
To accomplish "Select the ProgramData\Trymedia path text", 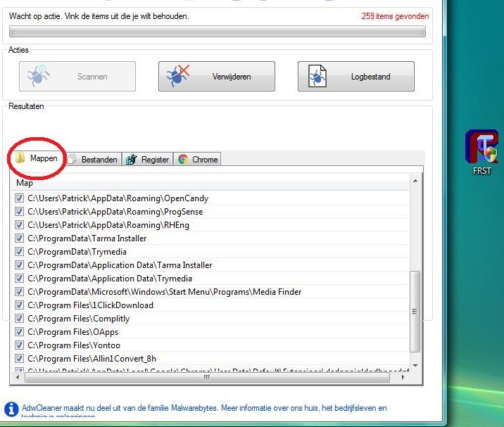I will click(x=77, y=252).
